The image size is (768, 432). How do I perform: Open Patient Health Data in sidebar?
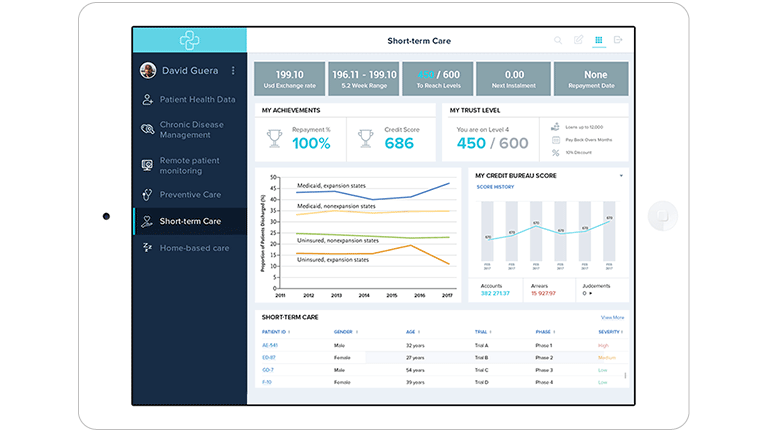[x=197, y=99]
